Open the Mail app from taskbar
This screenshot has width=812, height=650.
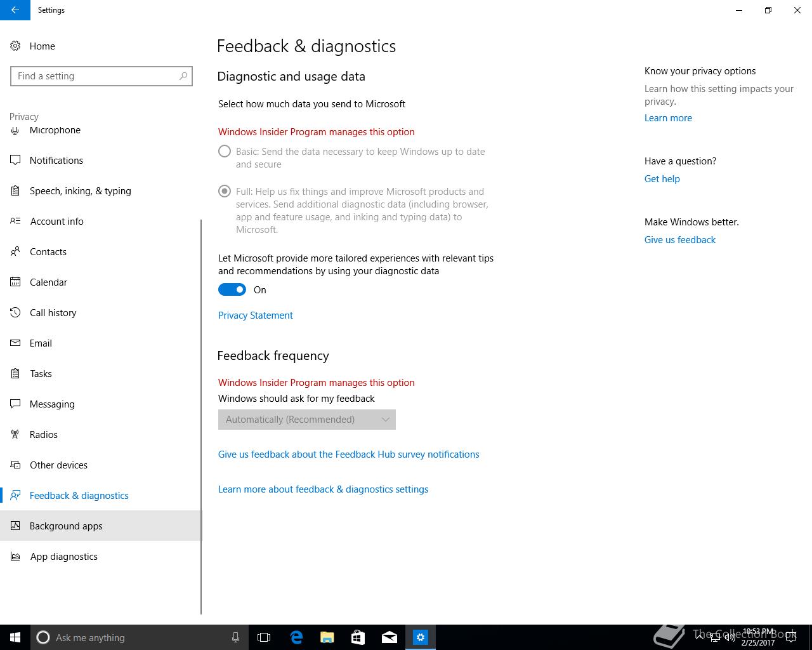coord(389,637)
